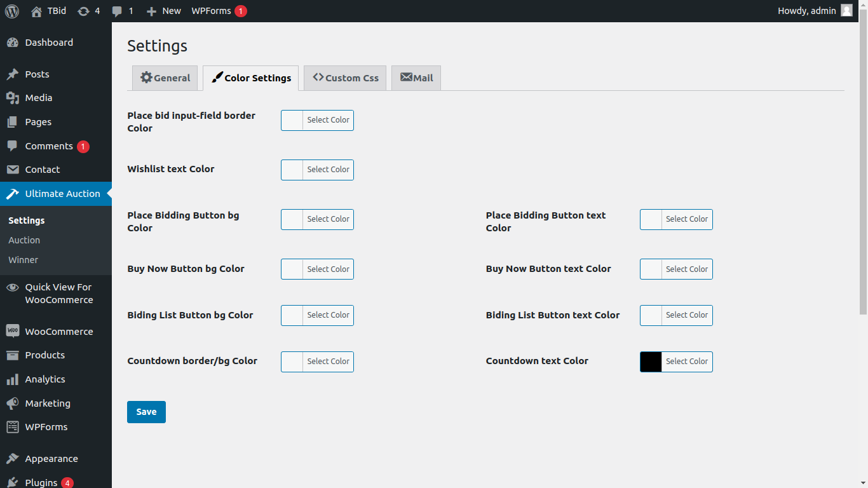Open the New content dropdown in toolbar
Image resolution: width=868 pixels, height=488 pixels.
(x=163, y=11)
